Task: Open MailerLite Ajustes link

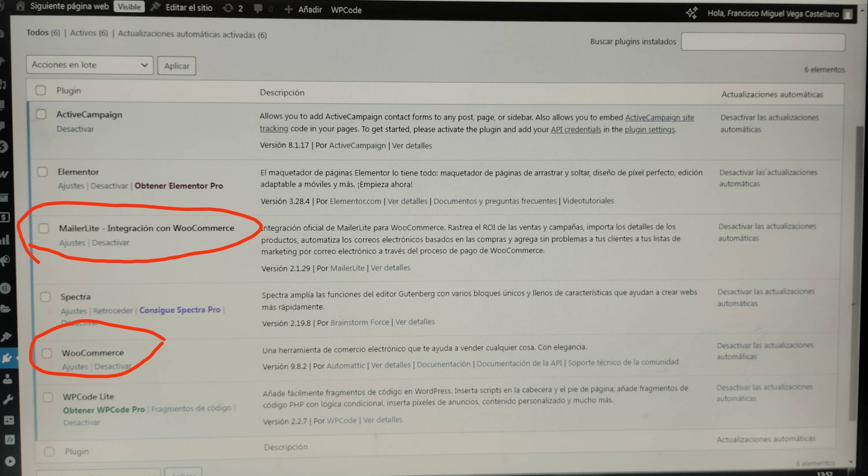Action: click(72, 242)
